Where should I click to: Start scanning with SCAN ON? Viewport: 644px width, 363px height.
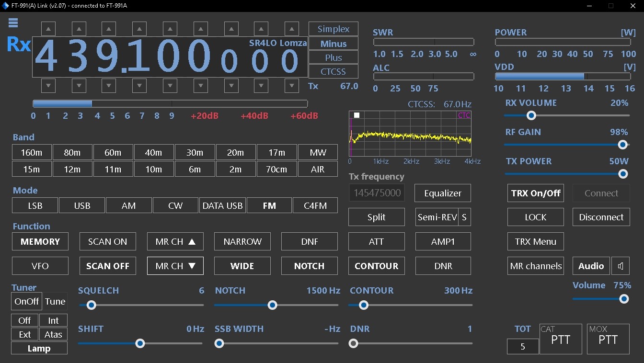(108, 241)
